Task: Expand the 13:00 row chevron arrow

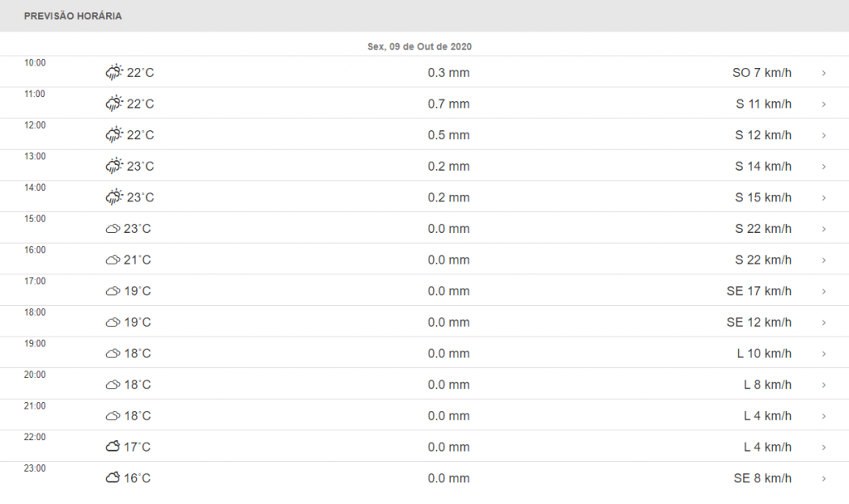Action: [823, 167]
